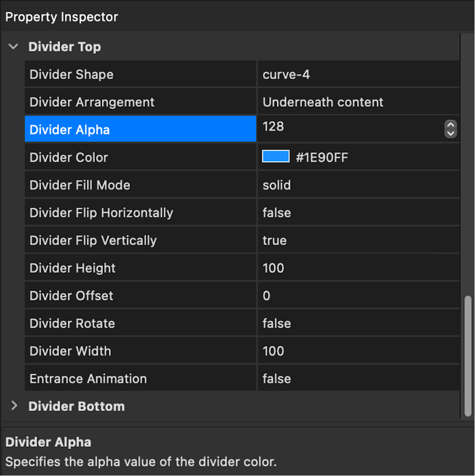Select the Divider Color property row label
Image resolution: width=475 pixels, height=476 pixels.
click(x=141, y=157)
